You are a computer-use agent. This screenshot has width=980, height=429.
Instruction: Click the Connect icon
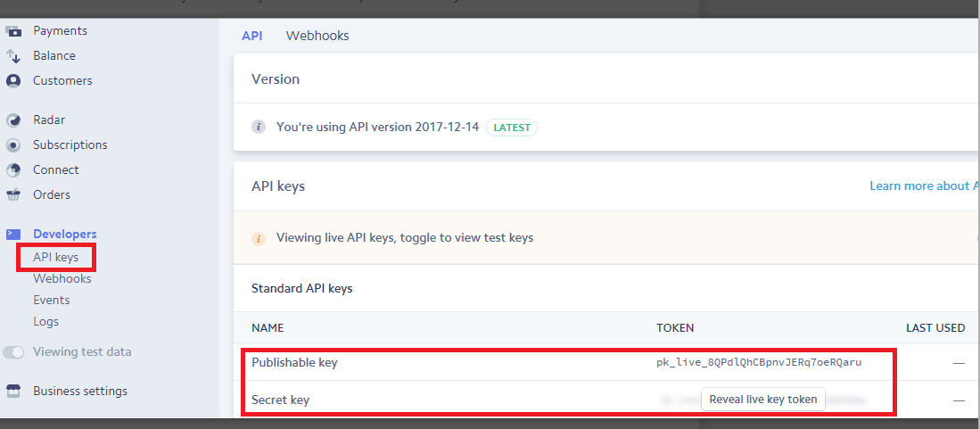pyautogui.click(x=13, y=170)
